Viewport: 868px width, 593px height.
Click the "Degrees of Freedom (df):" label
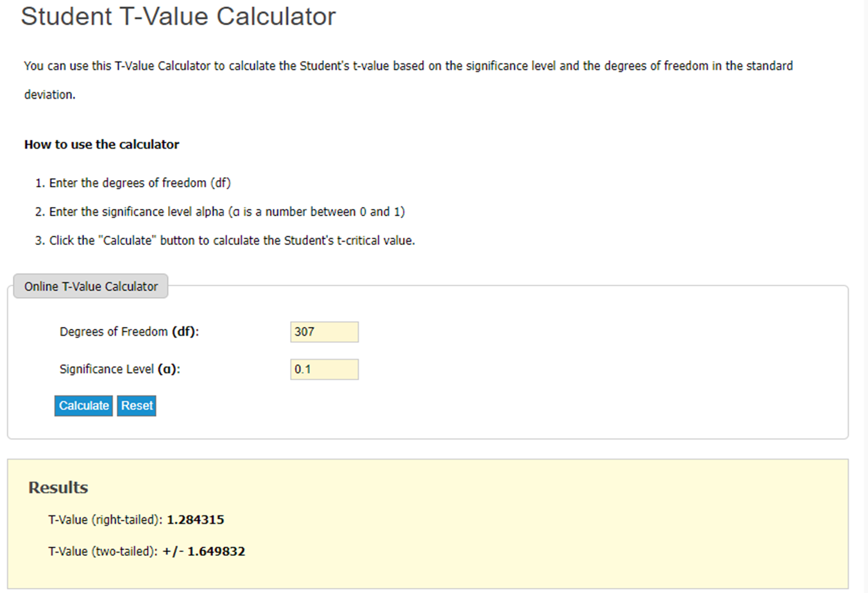(130, 332)
